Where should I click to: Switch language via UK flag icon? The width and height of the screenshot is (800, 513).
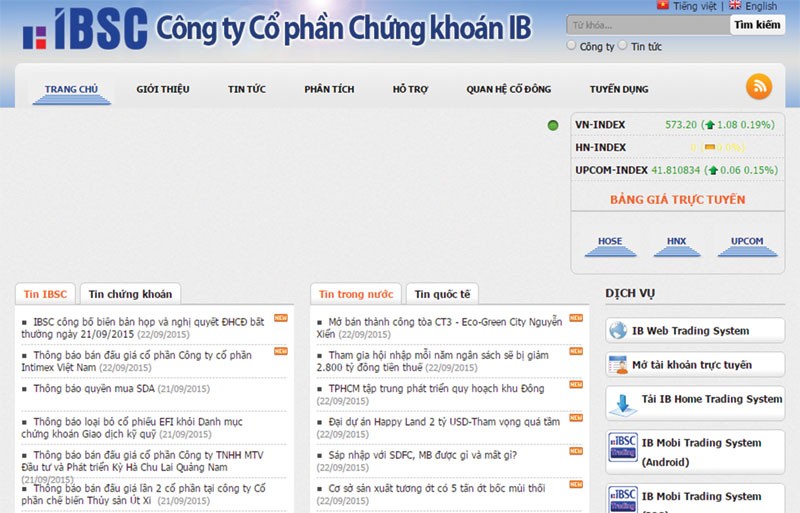[735, 5]
